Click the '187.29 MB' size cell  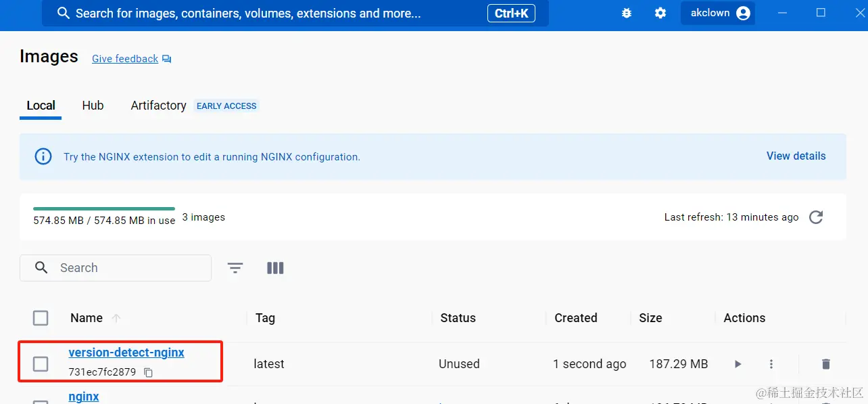click(x=679, y=364)
